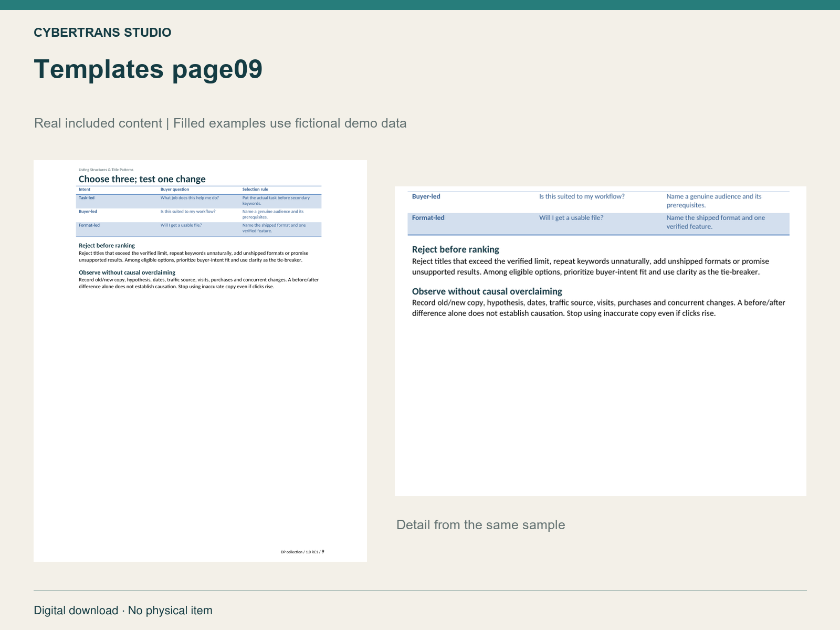Image resolution: width=840 pixels, height=630 pixels.
Task: Click 'Format-led' in the right detail image
Action: click(x=428, y=218)
